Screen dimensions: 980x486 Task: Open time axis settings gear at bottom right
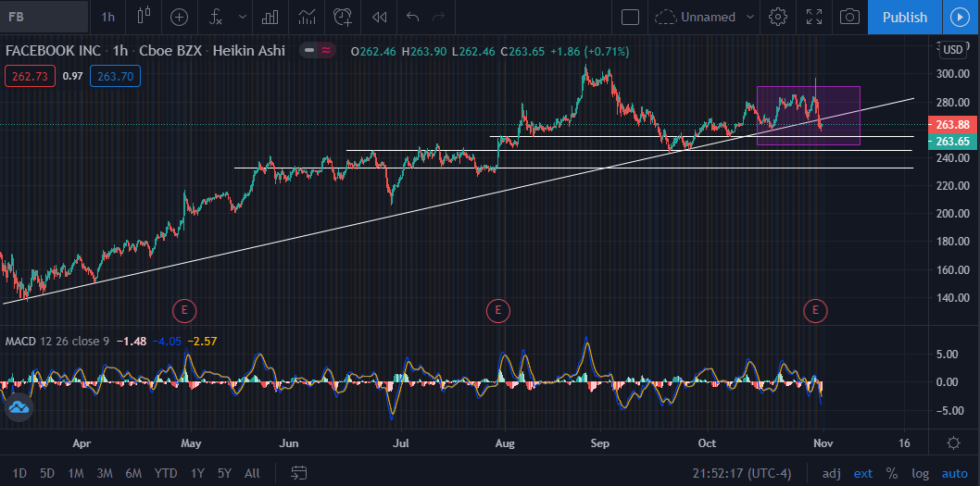[x=953, y=443]
